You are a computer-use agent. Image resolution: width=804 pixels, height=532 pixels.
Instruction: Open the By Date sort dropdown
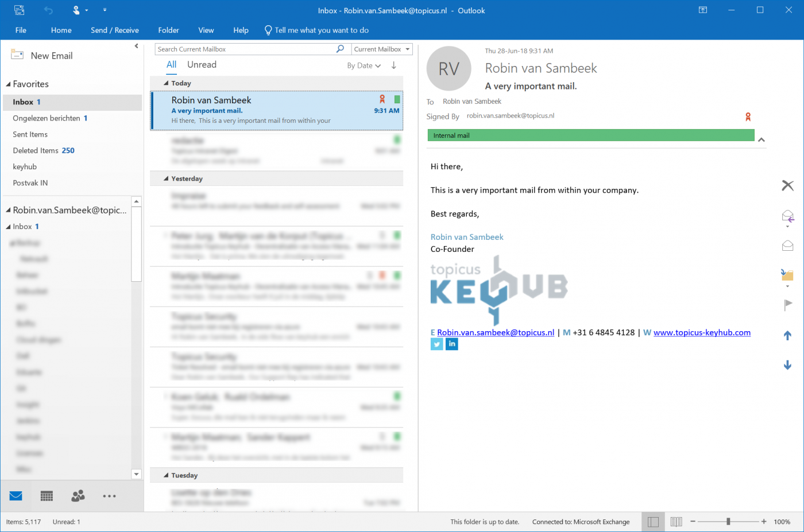point(364,65)
